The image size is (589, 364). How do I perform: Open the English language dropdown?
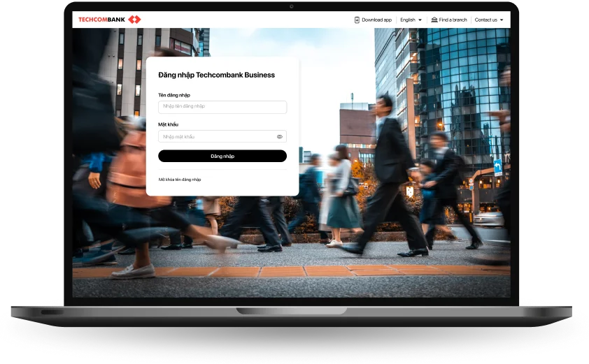[x=408, y=20]
